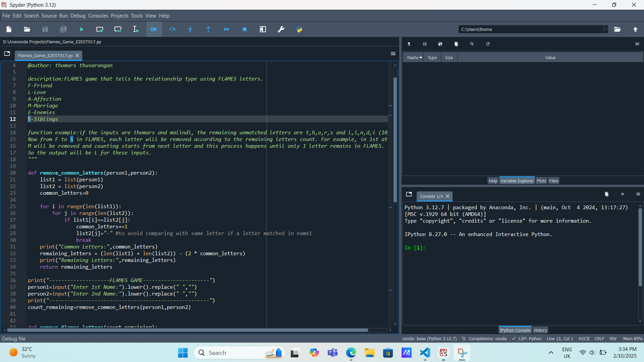Remove all variables trash icon
Screen dimensions: 644x362
pyautogui.click(x=456, y=44)
